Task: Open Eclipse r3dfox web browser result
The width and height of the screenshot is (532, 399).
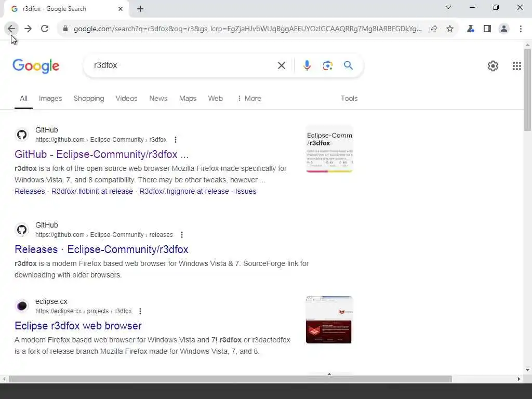Action: (78, 326)
